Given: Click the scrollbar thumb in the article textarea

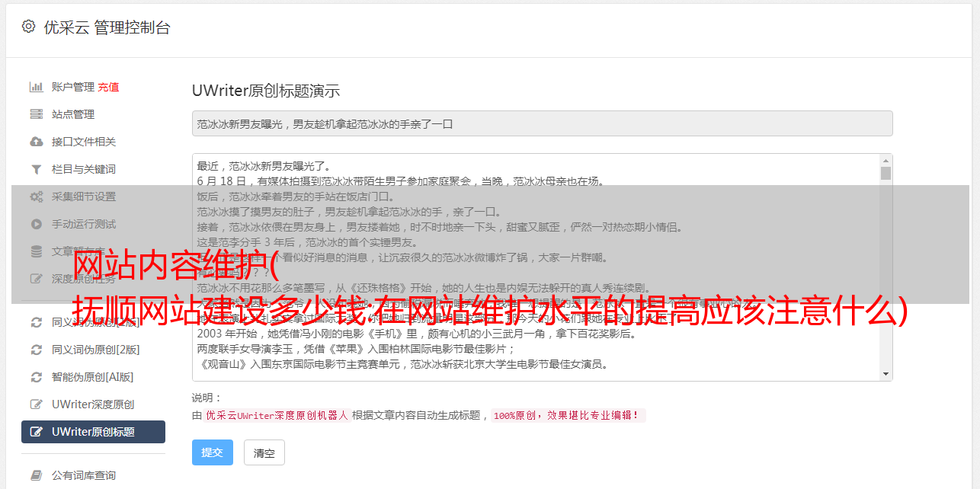Looking at the screenshot, I should (x=886, y=173).
